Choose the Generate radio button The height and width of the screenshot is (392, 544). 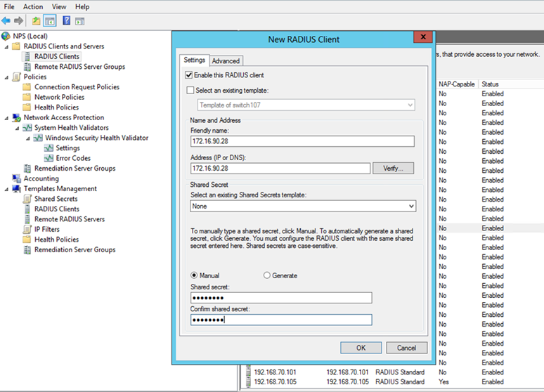[267, 275]
